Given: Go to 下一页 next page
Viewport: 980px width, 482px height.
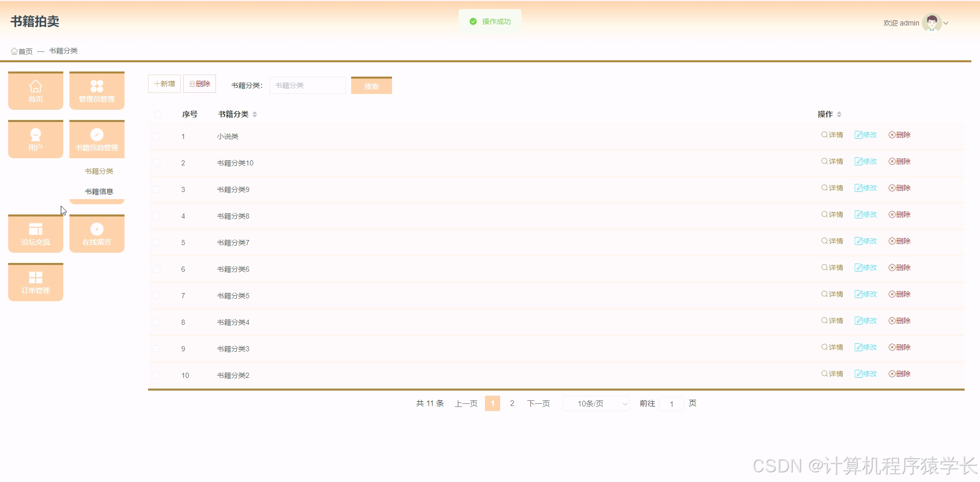Looking at the screenshot, I should (x=538, y=403).
